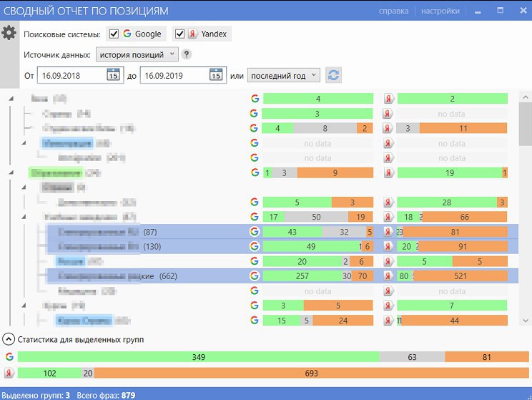Click the Google icon in the 257 row
Image resolution: width=532 pixels, height=400 pixels.
[255, 275]
